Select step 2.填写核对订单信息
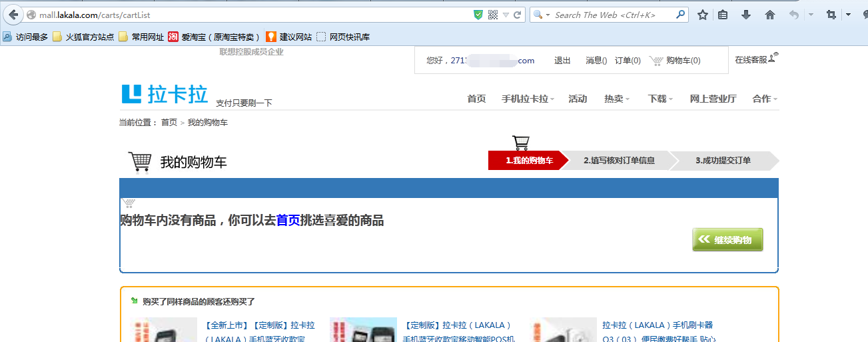 [x=619, y=161]
